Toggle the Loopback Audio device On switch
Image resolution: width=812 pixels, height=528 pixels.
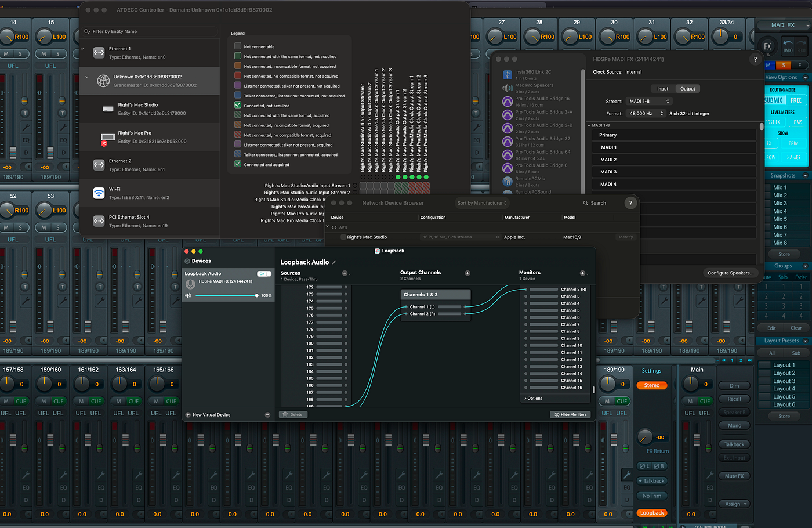[x=264, y=274]
